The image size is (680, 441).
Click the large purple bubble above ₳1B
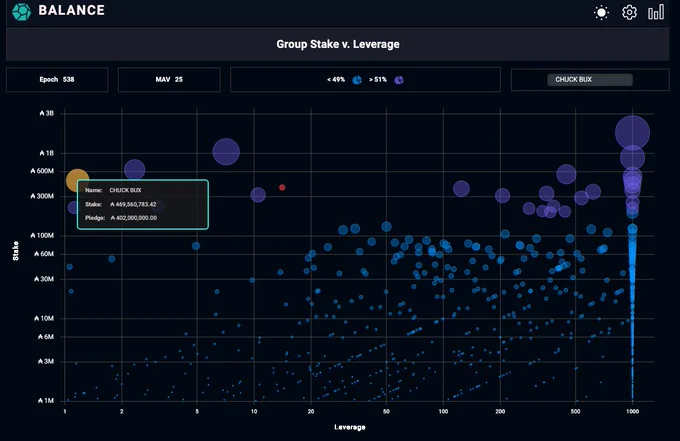pos(226,152)
